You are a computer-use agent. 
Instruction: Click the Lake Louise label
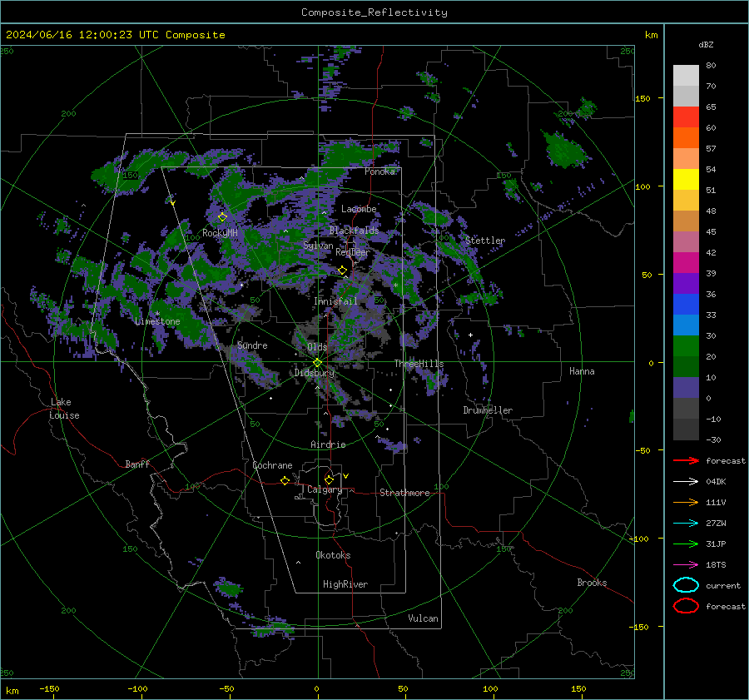(64, 409)
